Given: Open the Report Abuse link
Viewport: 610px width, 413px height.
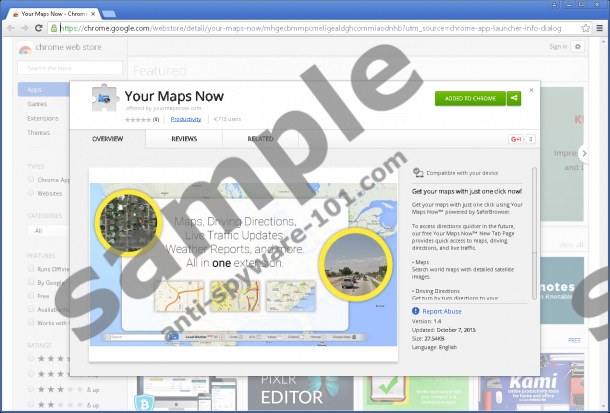Looking at the screenshot, I should (x=440, y=311).
